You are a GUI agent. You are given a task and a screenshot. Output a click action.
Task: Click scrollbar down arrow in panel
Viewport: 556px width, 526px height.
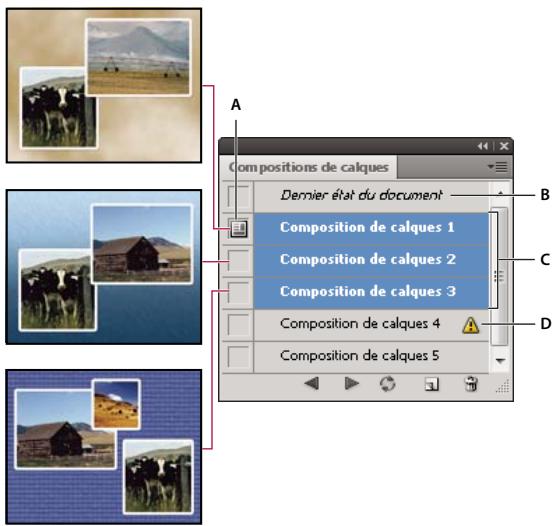(x=500, y=361)
